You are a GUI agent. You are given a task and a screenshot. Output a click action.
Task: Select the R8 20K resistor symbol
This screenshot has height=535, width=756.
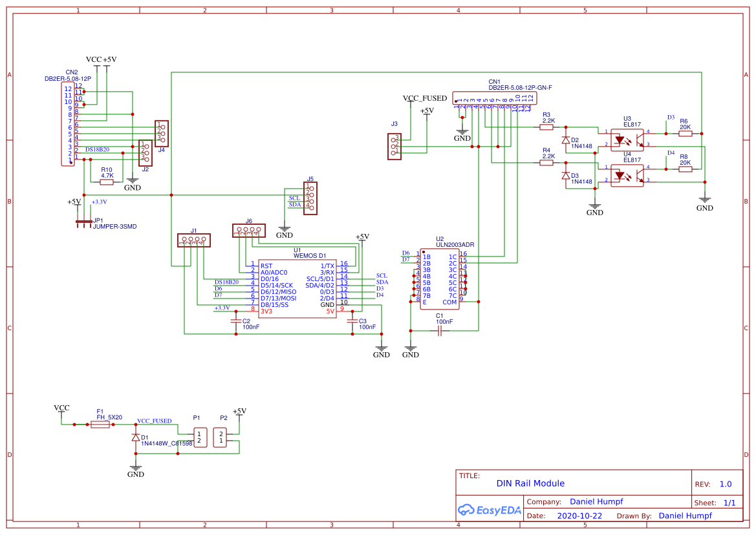coord(685,169)
